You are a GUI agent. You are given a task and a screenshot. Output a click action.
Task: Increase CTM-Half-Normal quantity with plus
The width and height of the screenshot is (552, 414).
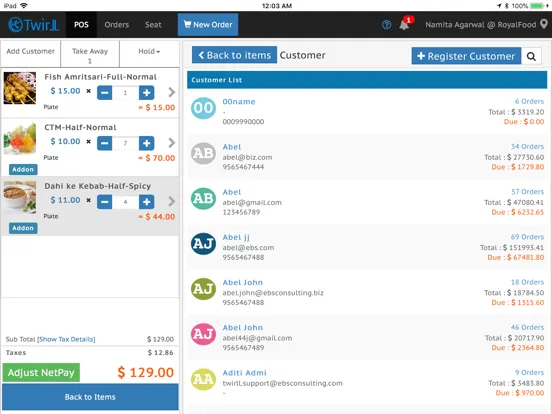146,143
